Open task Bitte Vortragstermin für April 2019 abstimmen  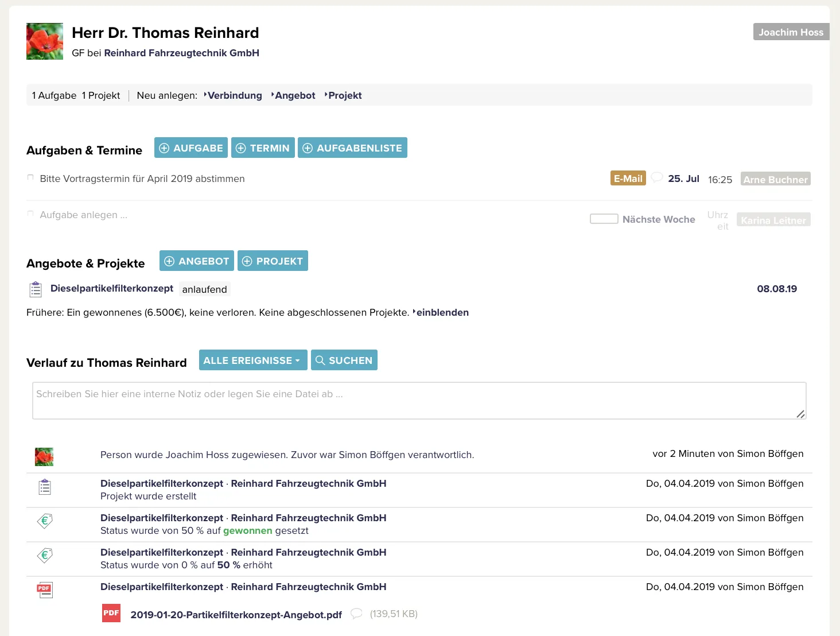(142, 179)
